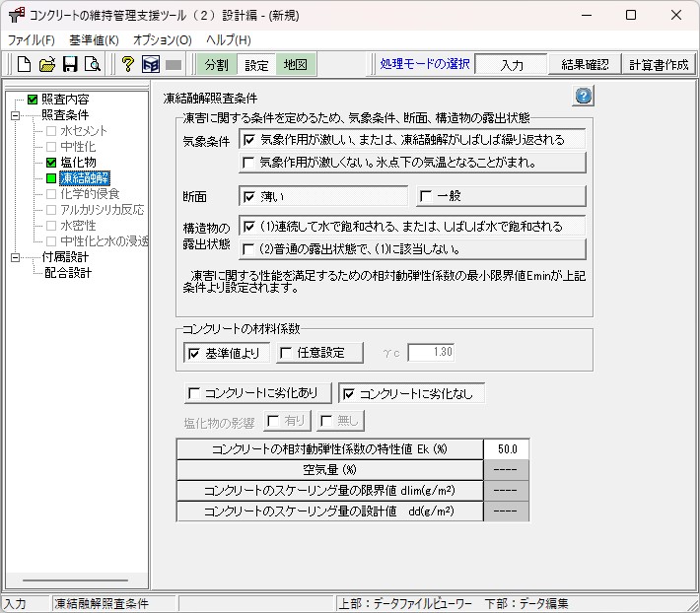The width and height of the screenshot is (700, 613).
Task: Click the New file toolbar icon
Action: pos(24,65)
